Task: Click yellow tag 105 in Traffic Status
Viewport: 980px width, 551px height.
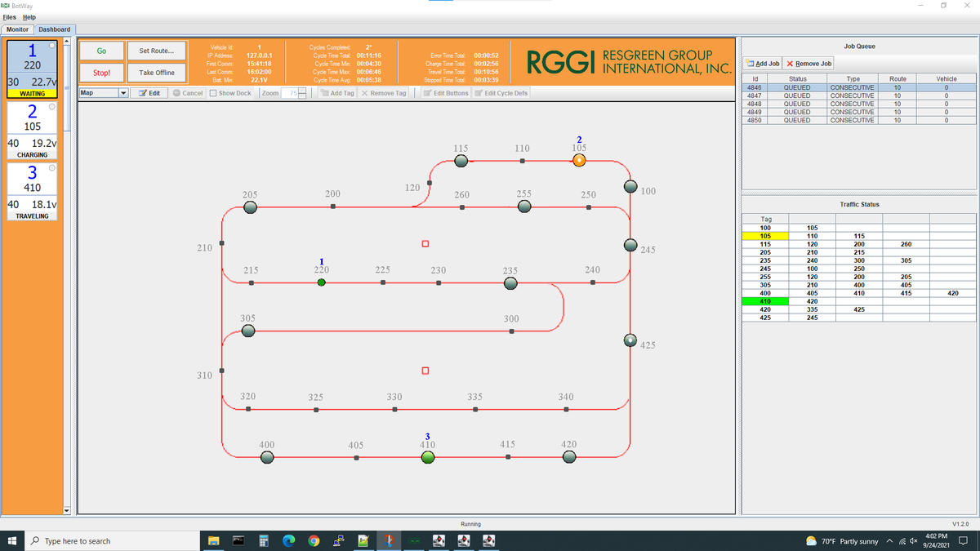Action: point(765,236)
